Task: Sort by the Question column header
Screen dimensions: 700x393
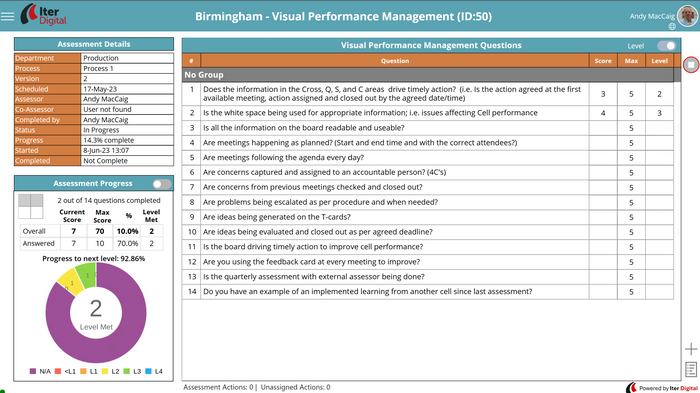Action: click(x=395, y=61)
